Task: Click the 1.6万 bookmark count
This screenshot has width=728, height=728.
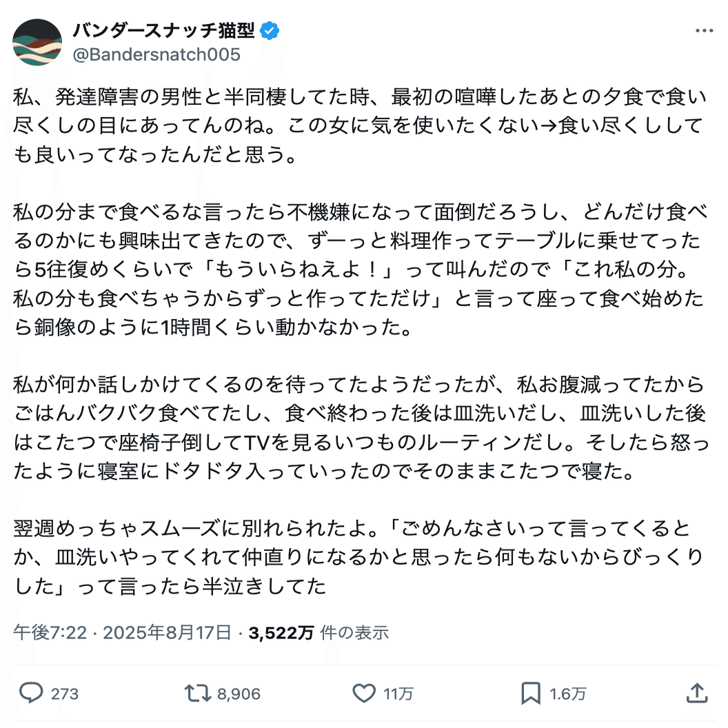Action: pos(567,694)
